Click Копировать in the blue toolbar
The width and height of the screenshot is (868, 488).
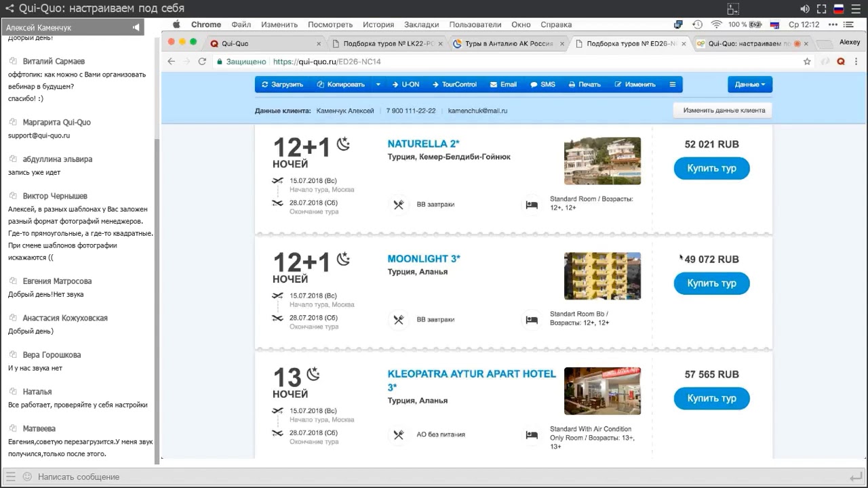click(x=340, y=85)
